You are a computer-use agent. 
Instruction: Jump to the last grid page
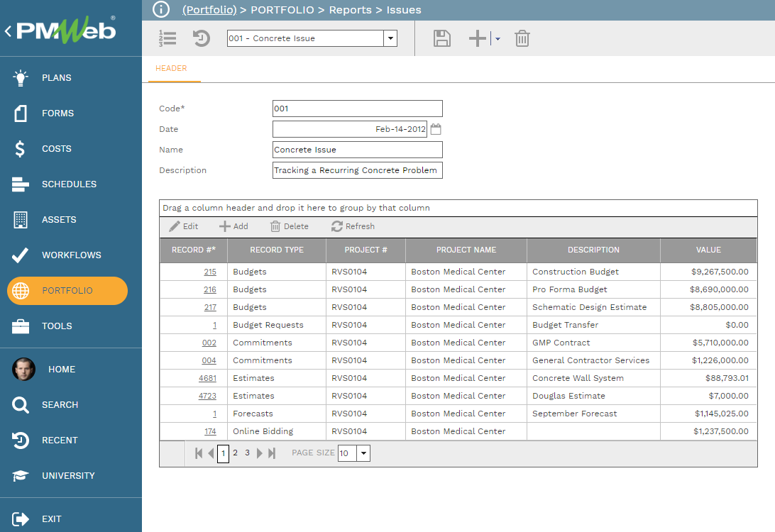[x=272, y=453]
